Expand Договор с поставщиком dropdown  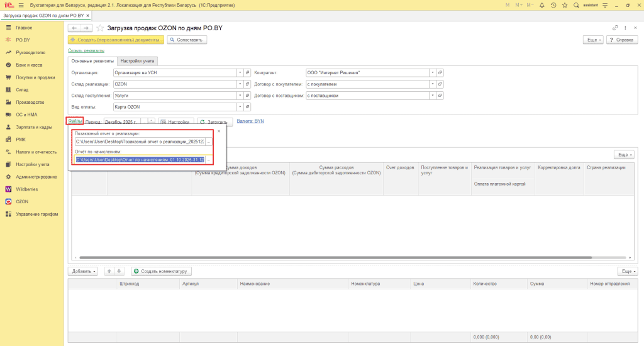pyautogui.click(x=433, y=96)
